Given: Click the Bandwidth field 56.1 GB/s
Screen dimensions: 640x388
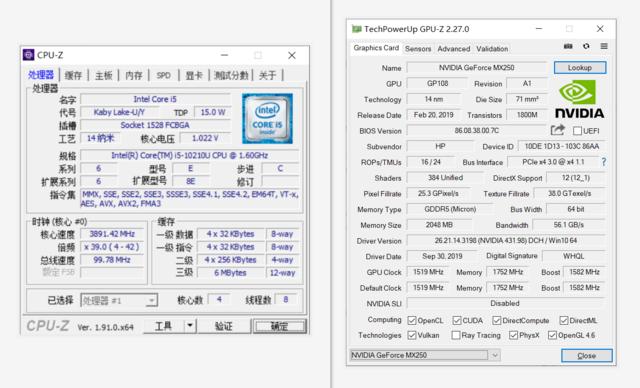Looking at the screenshot, I should pyautogui.click(x=569, y=225).
